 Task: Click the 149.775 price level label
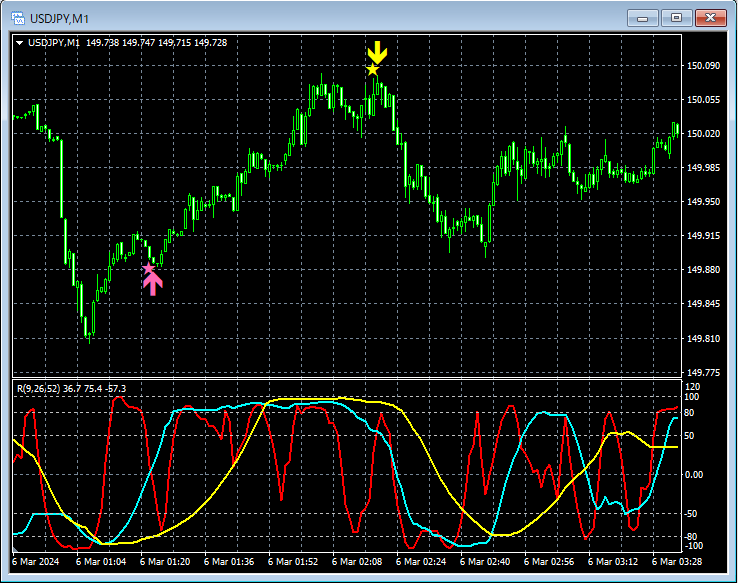703,373
